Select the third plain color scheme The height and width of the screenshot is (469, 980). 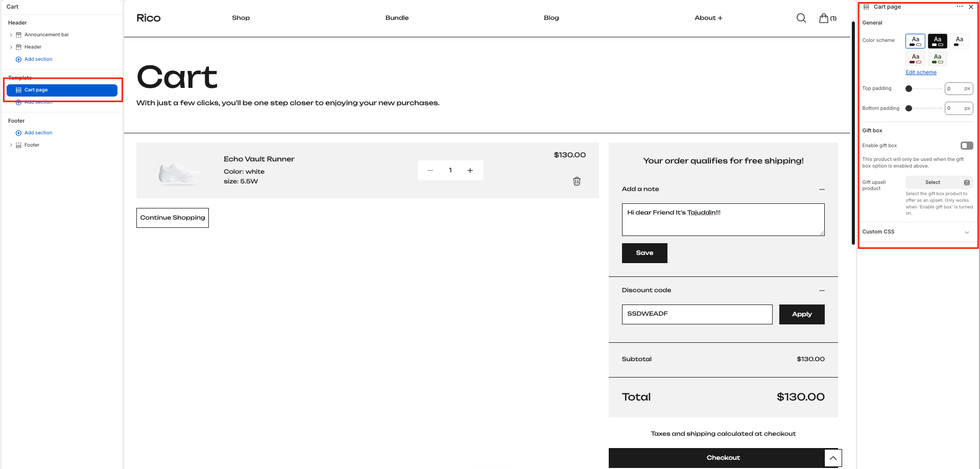[x=959, y=41]
